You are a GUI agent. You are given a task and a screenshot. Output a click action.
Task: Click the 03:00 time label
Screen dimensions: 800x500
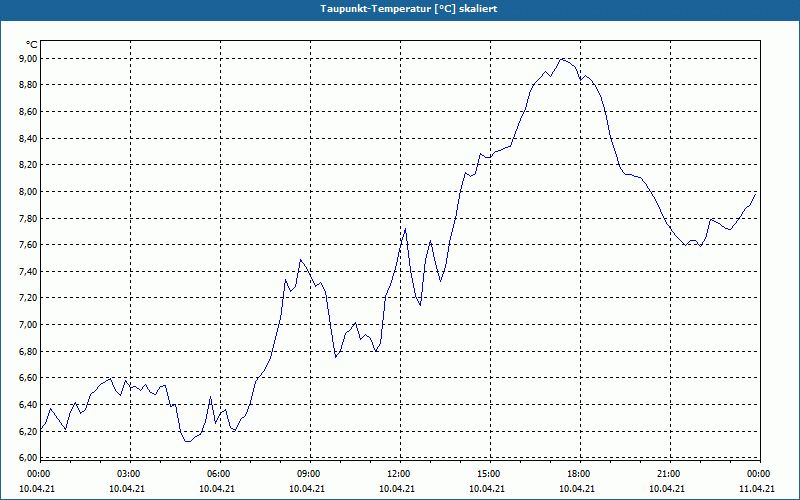[x=129, y=474]
